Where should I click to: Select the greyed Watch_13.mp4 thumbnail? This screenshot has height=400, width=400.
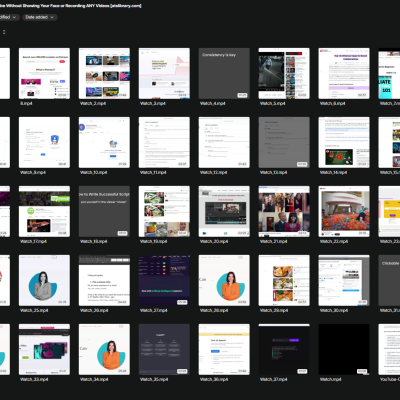(x=284, y=142)
